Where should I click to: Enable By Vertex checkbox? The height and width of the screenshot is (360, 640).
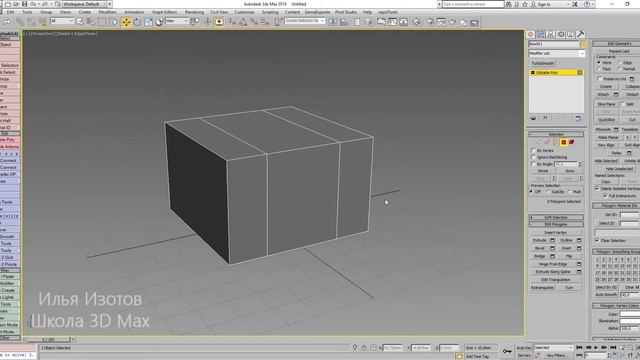(x=533, y=150)
